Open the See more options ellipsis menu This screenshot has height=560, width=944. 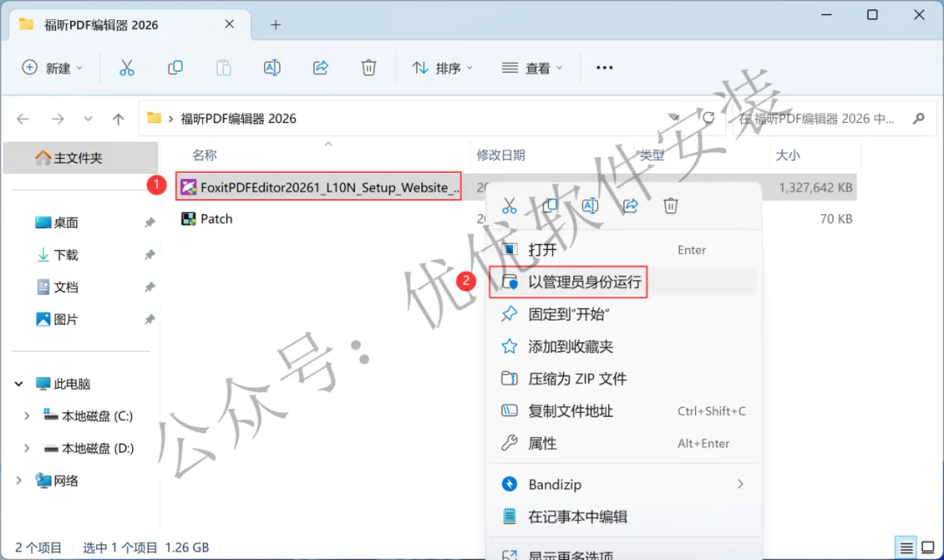click(x=605, y=68)
